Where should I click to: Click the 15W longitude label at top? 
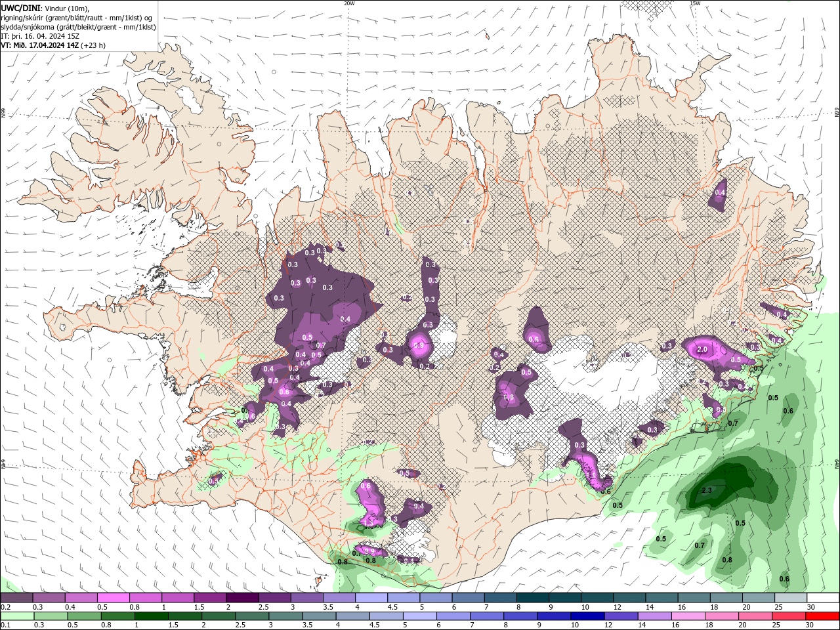click(x=695, y=3)
